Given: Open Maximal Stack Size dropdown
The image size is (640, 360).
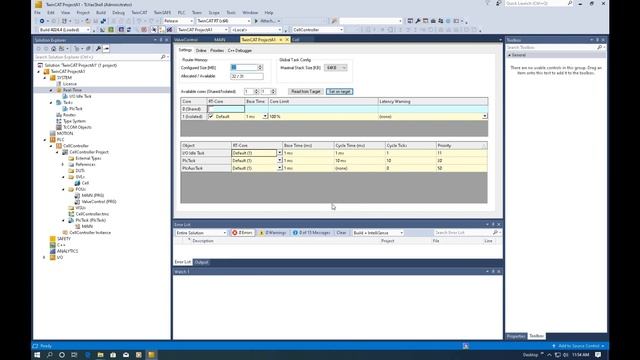Looking at the screenshot, I should point(336,68).
